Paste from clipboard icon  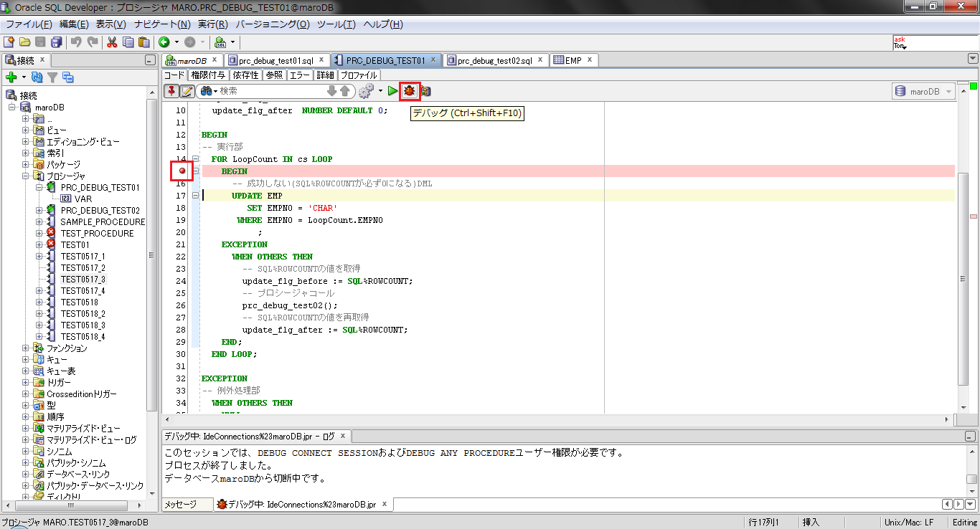coord(143,42)
